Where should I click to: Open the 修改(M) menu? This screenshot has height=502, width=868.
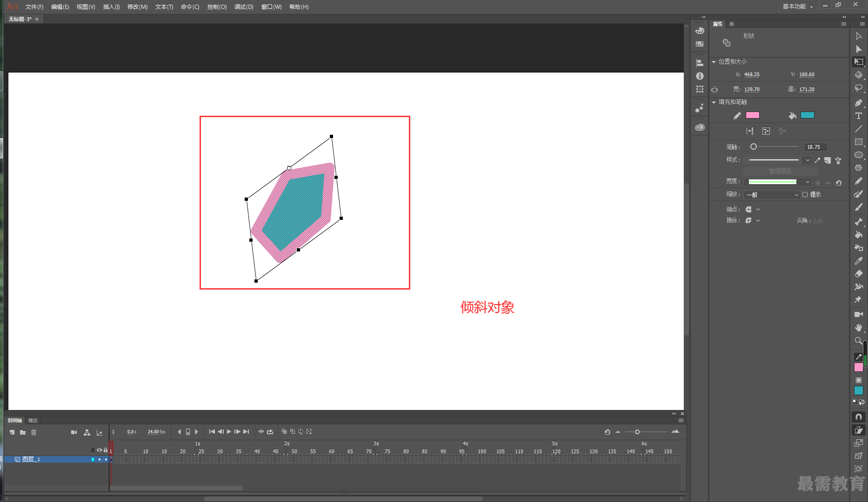click(137, 7)
